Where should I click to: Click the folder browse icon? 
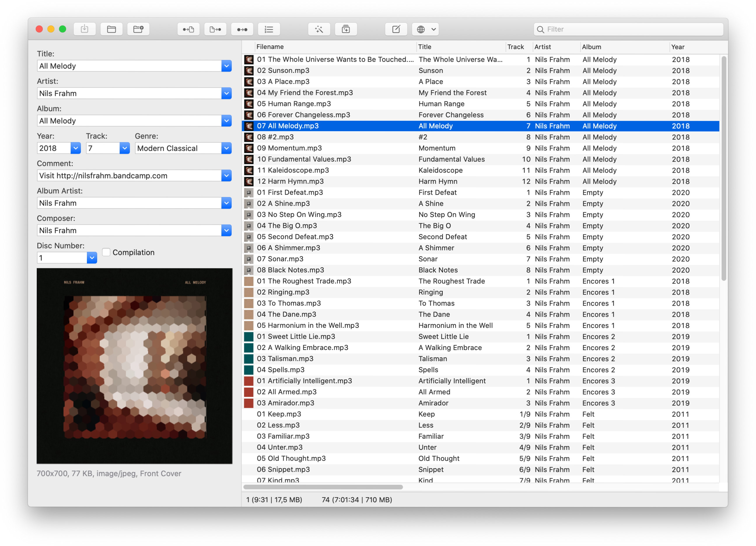(111, 29)
